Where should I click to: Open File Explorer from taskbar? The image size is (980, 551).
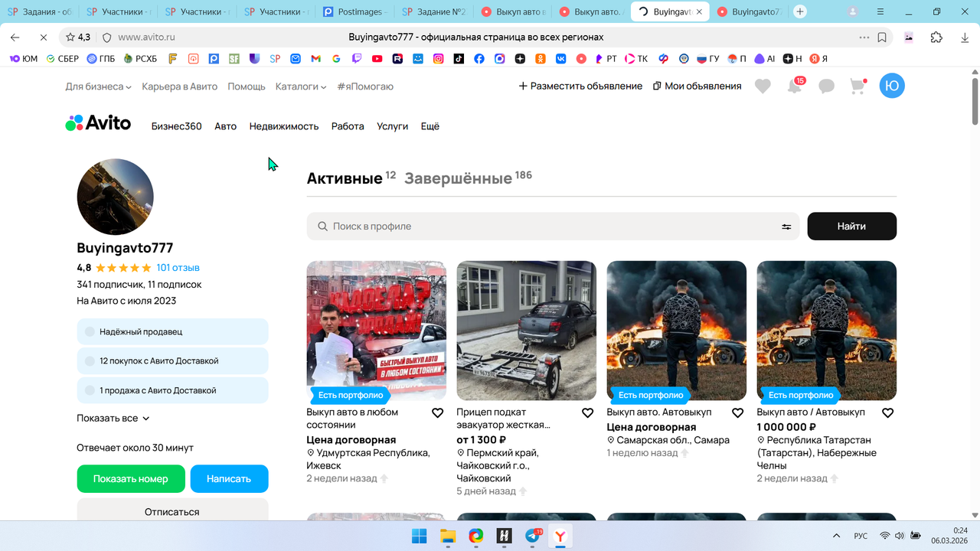tap(447, 536)
